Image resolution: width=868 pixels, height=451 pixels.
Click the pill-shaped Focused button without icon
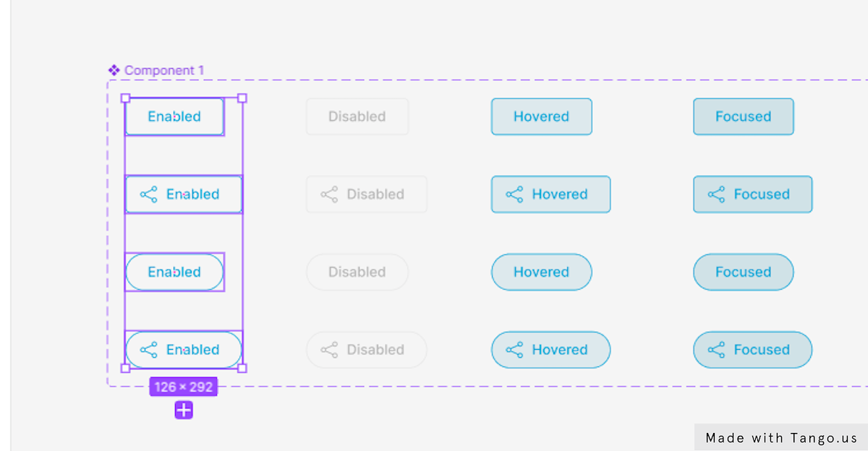(x=743, y=272)
